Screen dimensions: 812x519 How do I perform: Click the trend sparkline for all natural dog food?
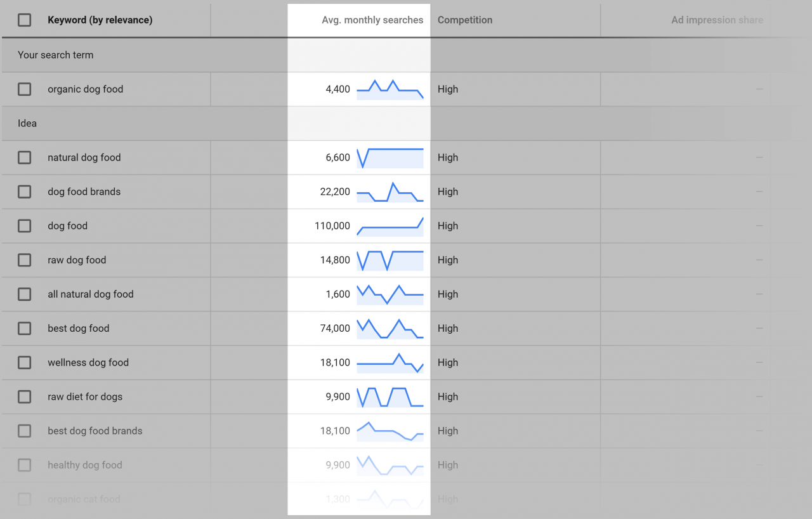[x=390, y=294]
